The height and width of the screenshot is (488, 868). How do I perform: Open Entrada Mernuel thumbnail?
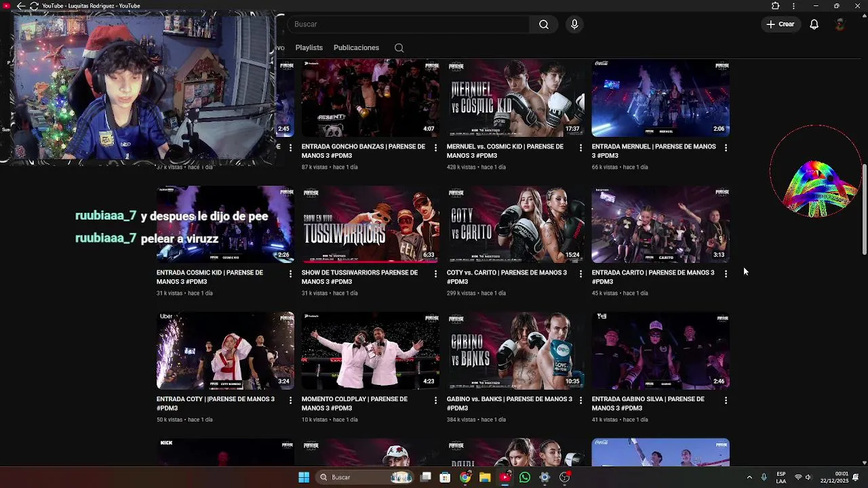tap(660, 98)
